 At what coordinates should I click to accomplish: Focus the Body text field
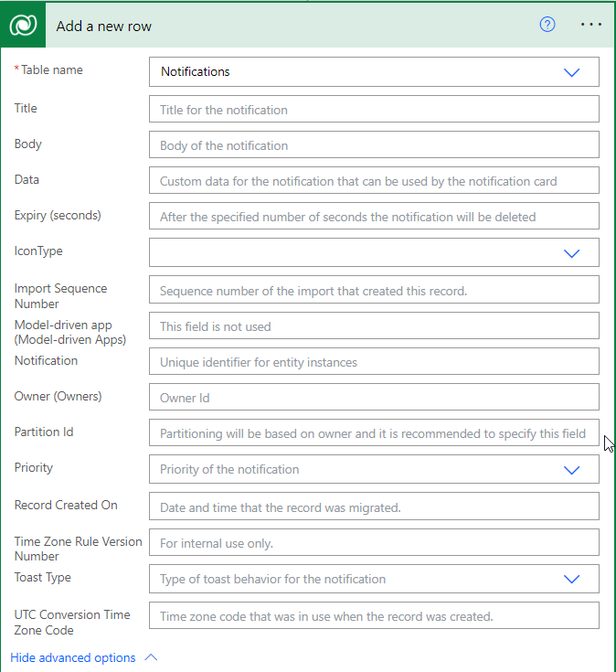click(x=374, y=145)
